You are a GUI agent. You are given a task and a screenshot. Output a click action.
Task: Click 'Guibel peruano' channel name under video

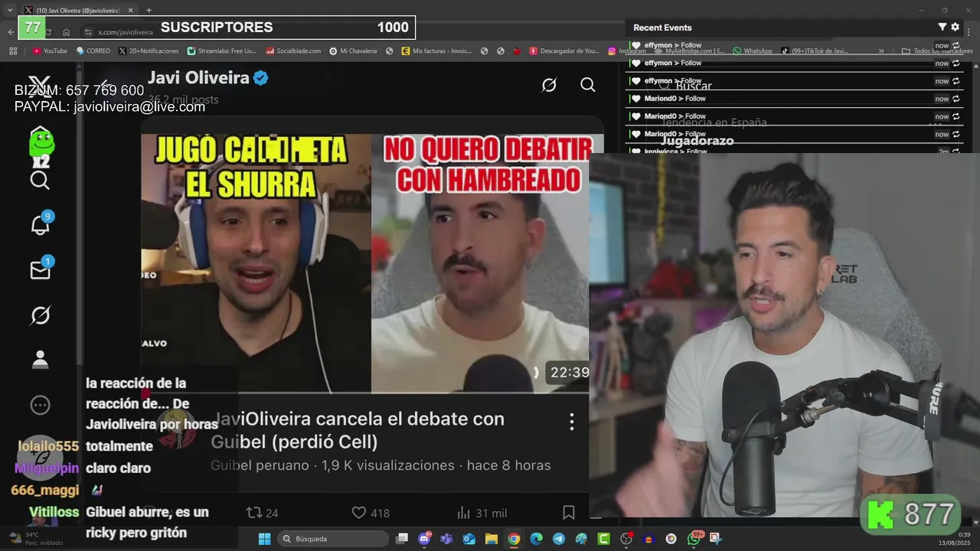(260, 465)
